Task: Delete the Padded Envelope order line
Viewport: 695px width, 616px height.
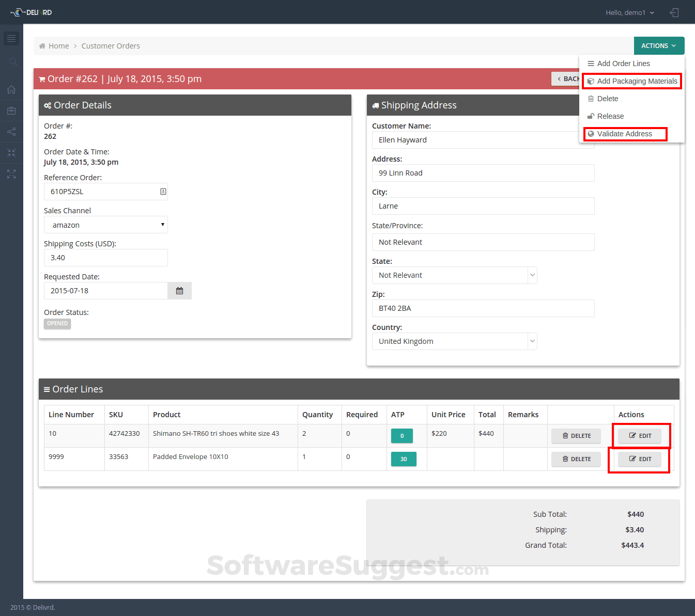Action: pyautogui.click(x=576, y=459)
